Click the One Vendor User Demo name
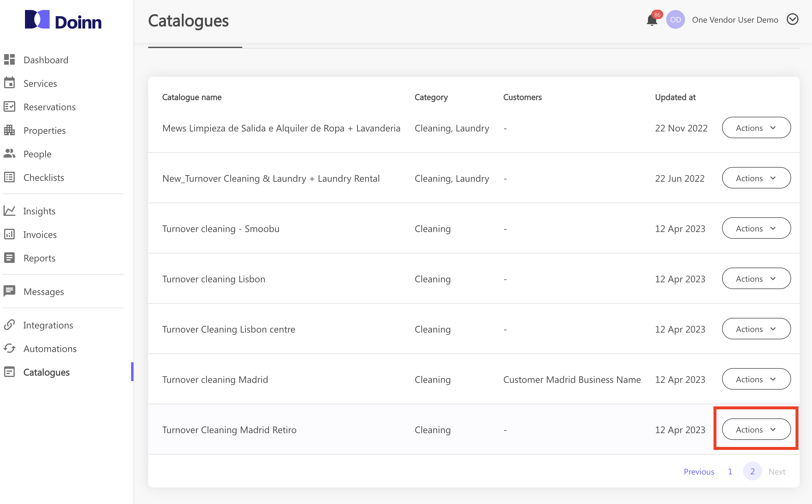Viewport: 812px width, 504px height. tap(735, 20)
